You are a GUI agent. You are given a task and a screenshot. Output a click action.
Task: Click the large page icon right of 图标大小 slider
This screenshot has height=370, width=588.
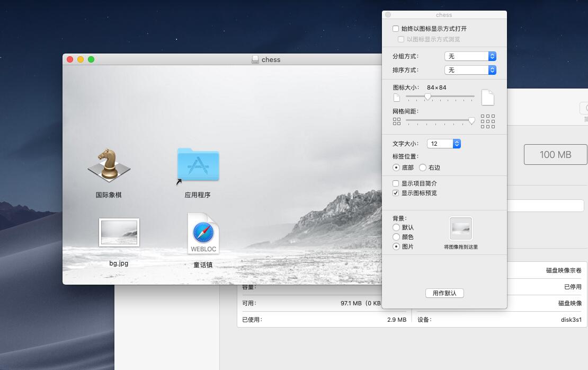pos(487,97)
